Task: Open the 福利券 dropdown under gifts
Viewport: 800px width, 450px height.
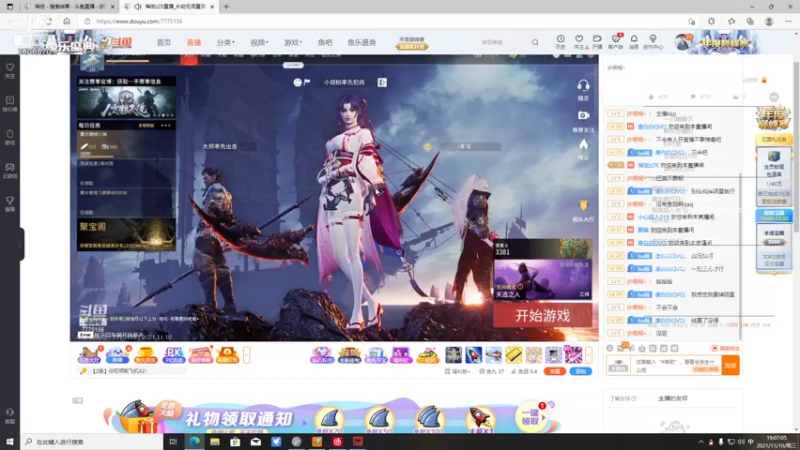Action: 457,371
